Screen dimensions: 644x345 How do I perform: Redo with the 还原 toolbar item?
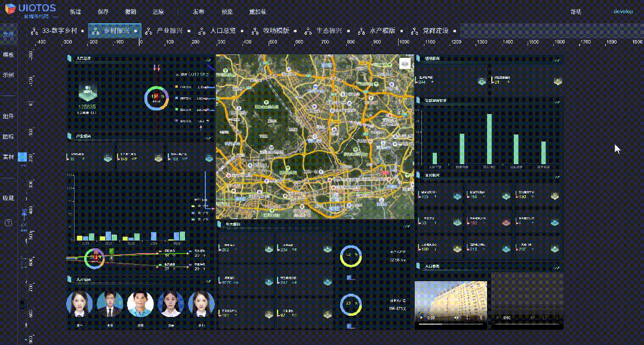pos(158,12)
